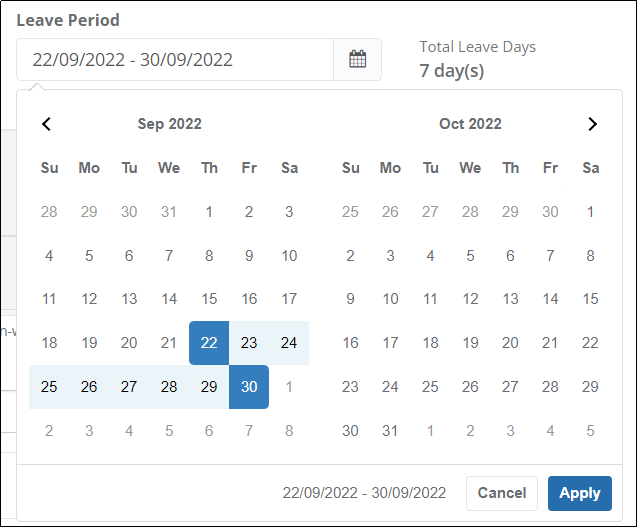638x528 pixels.
Task: Open the calendar icon beside date field
Action: point(357,59)
